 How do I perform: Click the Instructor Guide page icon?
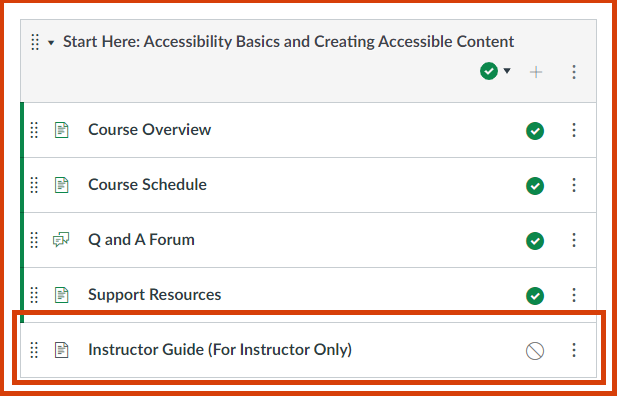61,350
